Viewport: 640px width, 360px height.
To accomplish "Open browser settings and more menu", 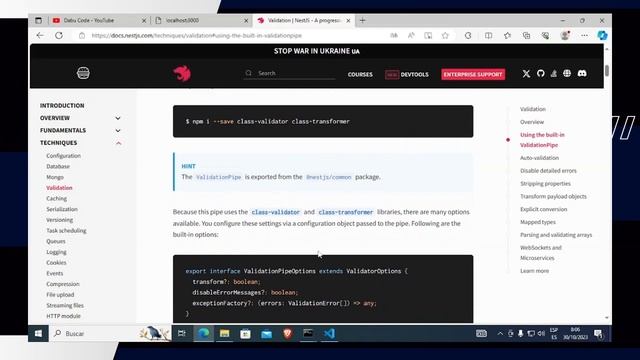I will coord(584,36).
